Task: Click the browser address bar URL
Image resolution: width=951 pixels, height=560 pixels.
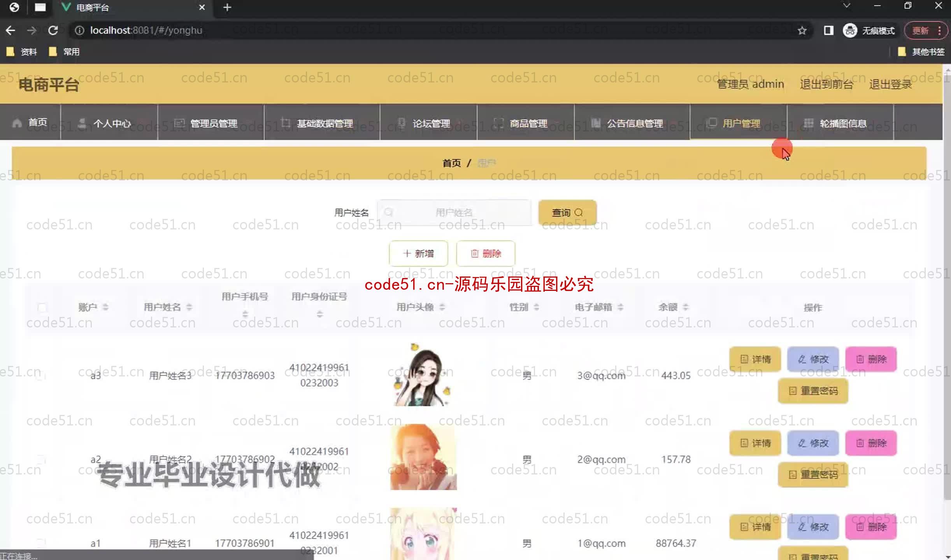Action: tap(146, 30)
